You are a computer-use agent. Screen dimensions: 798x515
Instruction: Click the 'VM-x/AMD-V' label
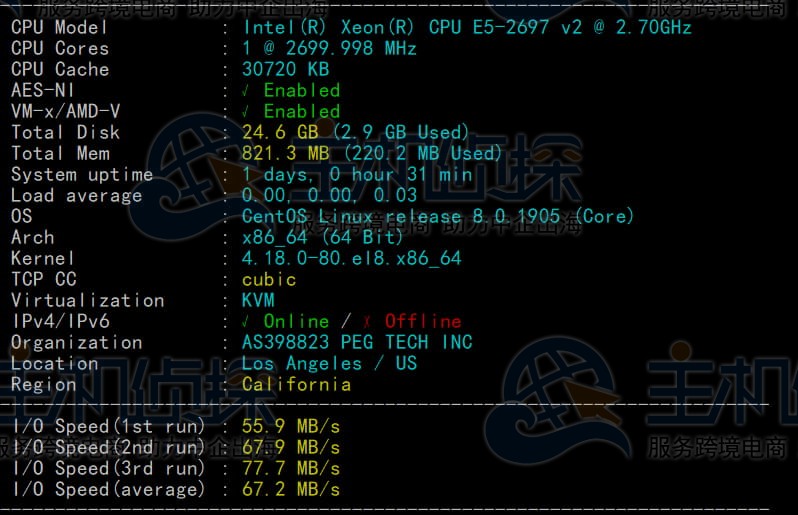66,111
